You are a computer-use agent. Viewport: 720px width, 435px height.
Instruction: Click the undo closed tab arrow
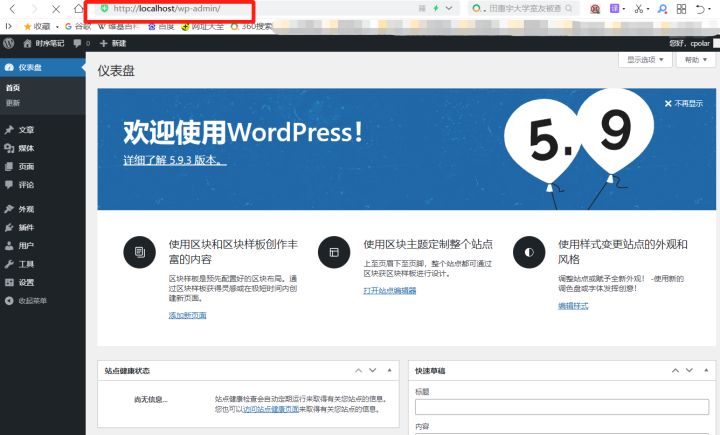(699, 9)
